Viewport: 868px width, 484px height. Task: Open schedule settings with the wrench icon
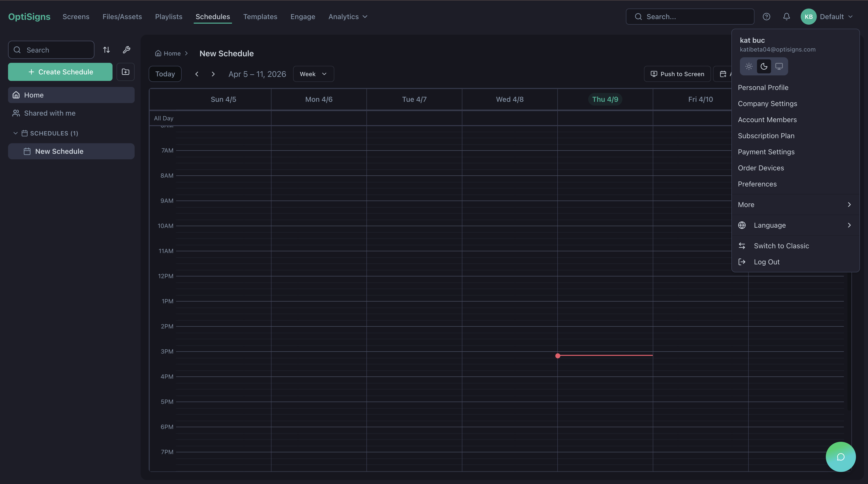(x=126, y=50)
